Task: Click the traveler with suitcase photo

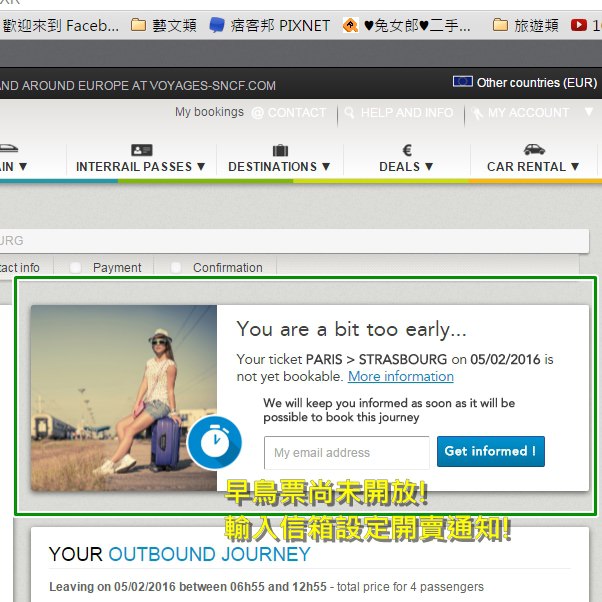Action: (124, 398)
